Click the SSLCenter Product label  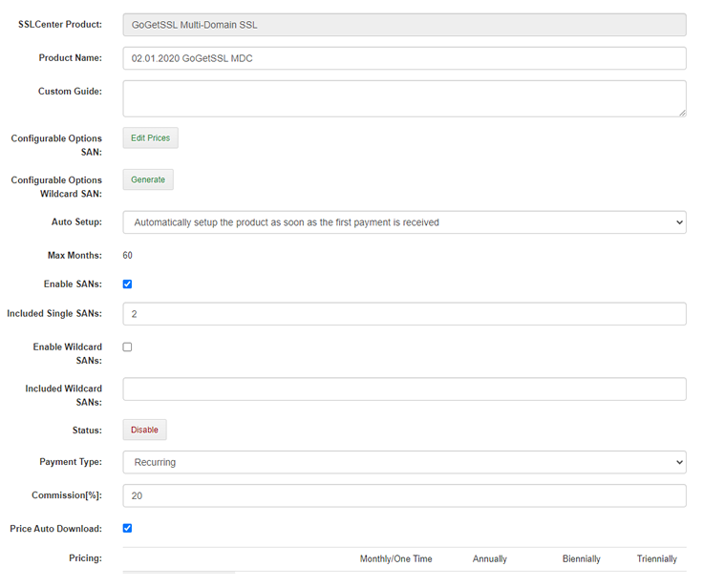(x=60, y=24)
